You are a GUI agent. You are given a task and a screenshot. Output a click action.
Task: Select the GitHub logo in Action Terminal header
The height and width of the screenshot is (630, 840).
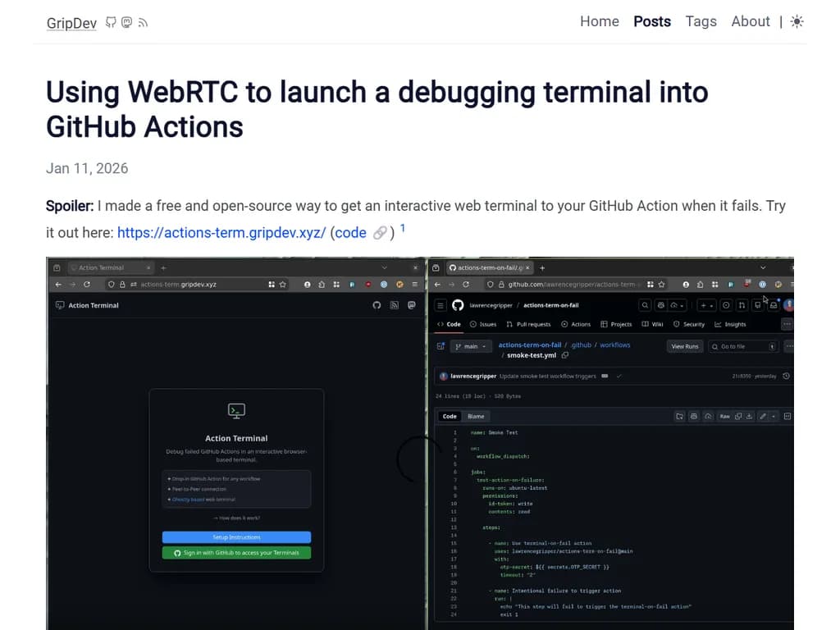pos(377,304)
